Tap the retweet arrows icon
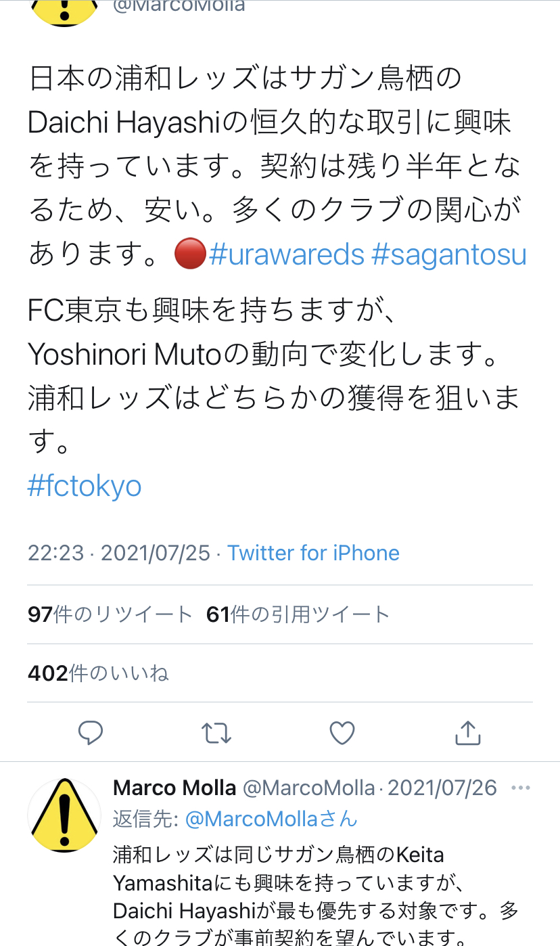Viewport: 560px width, 946px height. pyautogui.click(x=216, y=732)
